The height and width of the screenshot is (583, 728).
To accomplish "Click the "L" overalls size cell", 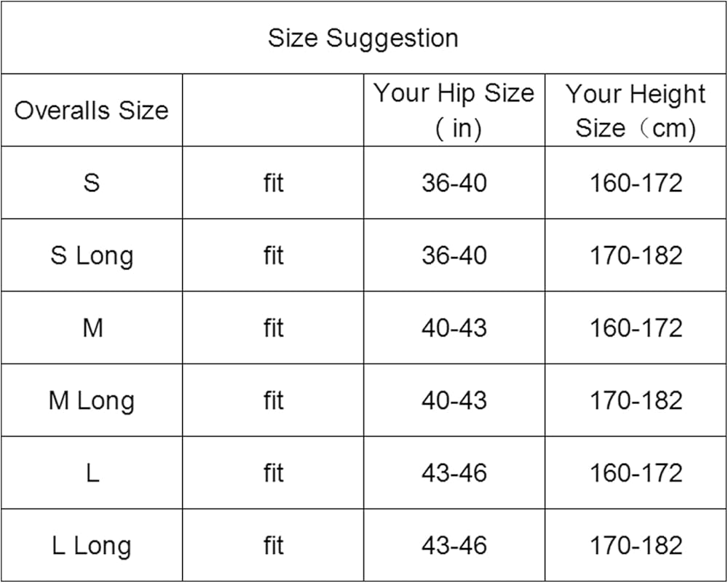I will pyautogui.click(x=92, y=474).
